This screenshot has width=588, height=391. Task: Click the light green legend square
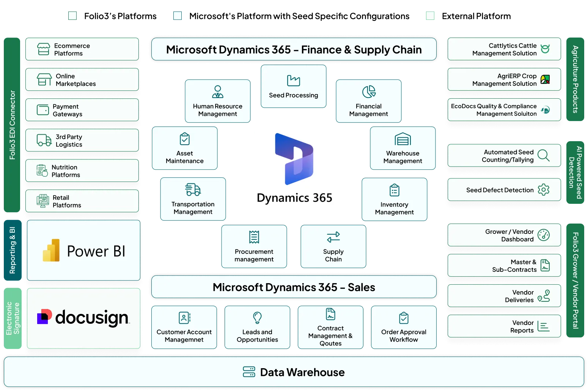[430, 16]
